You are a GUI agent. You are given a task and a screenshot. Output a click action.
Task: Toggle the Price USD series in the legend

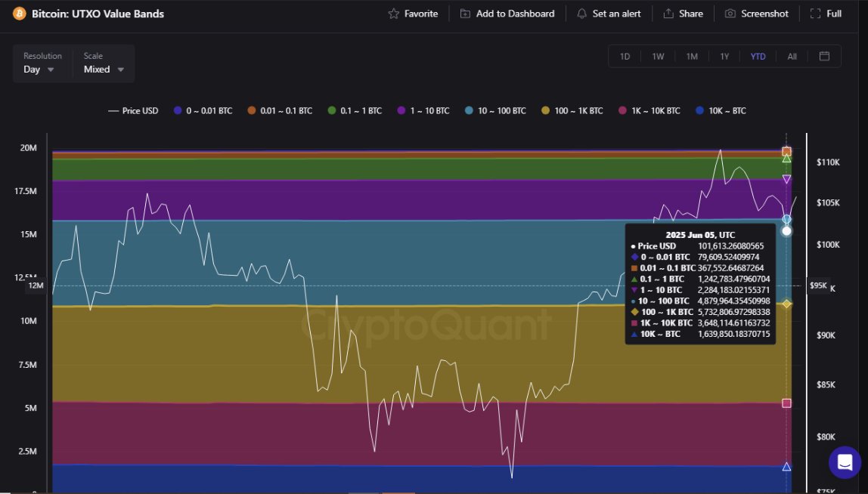133,110
